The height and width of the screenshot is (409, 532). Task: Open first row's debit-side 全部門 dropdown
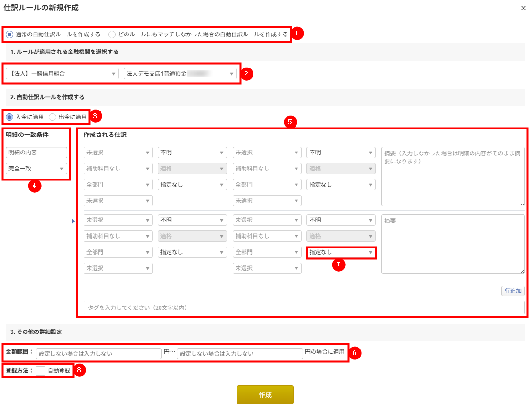click(118, 185)
